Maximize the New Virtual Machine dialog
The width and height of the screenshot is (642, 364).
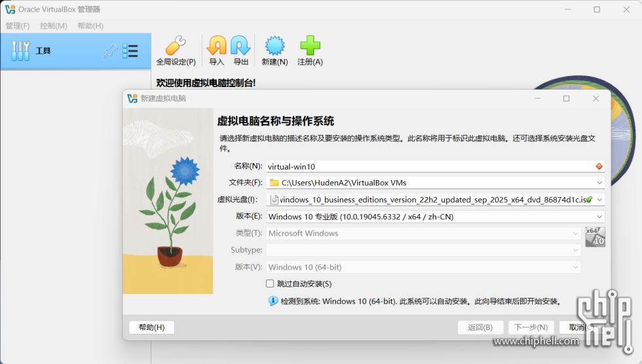[566, 98]
